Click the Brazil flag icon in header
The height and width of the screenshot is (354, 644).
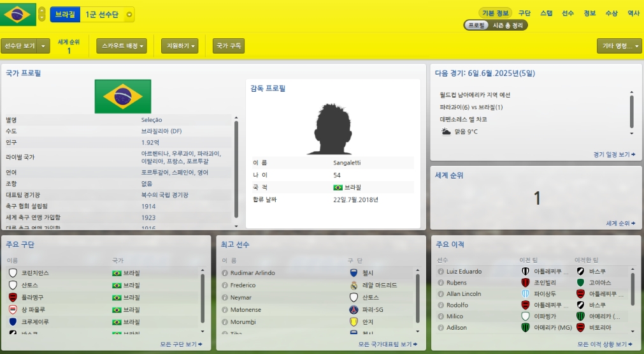click(18, 15)
